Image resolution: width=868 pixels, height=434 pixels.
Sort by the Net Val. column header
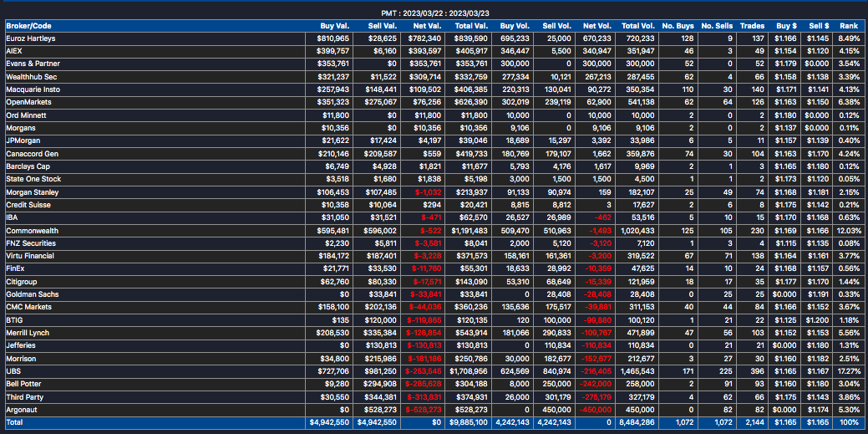(x=428, y=26)
